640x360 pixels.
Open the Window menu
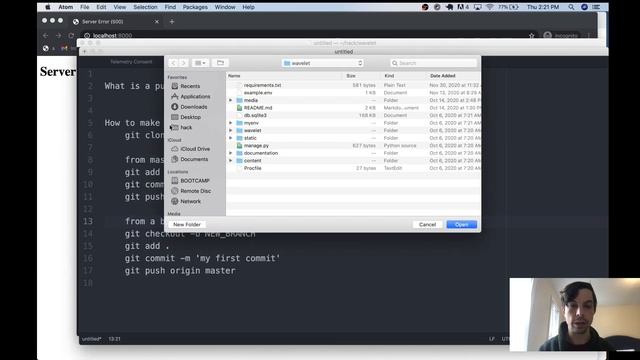pos(225,7)
